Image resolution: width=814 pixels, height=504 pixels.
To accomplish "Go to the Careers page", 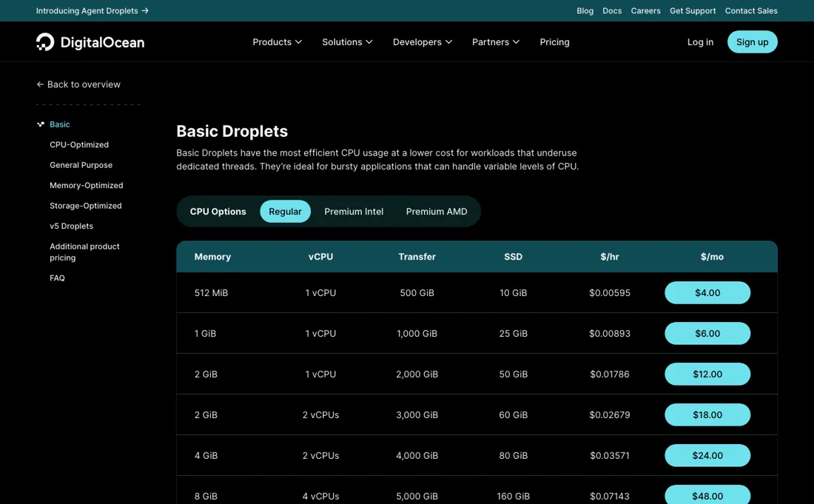I will point(645,10).
